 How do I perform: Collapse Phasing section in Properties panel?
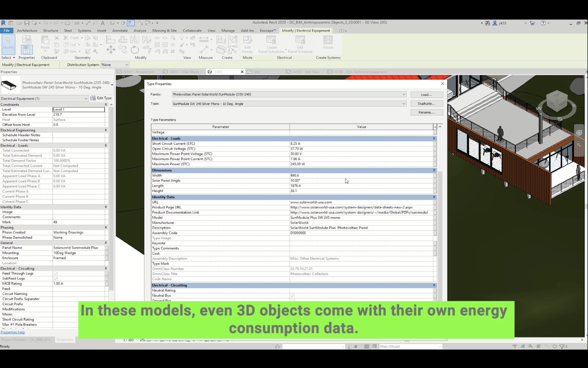106,228
